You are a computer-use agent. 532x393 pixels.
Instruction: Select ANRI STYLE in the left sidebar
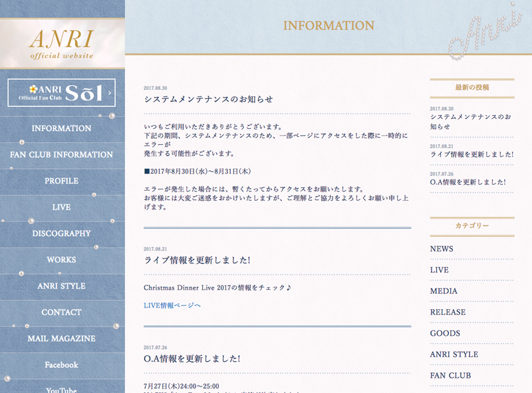[61, 286]
